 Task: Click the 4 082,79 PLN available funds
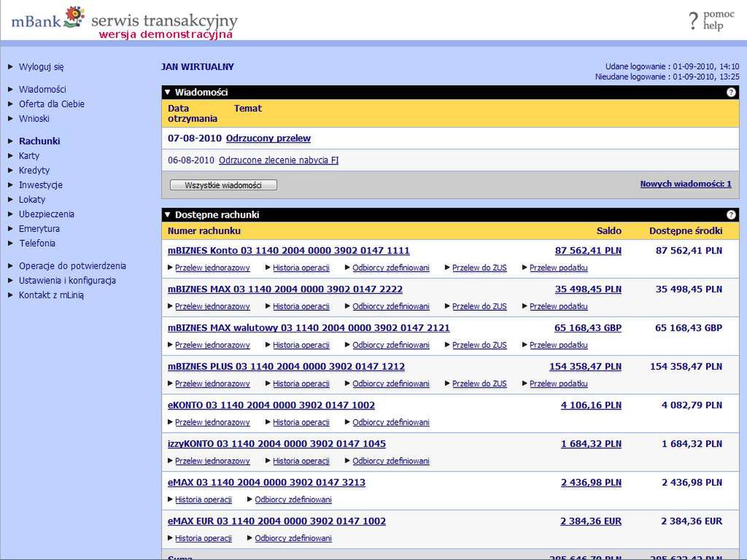pos(692,405)
